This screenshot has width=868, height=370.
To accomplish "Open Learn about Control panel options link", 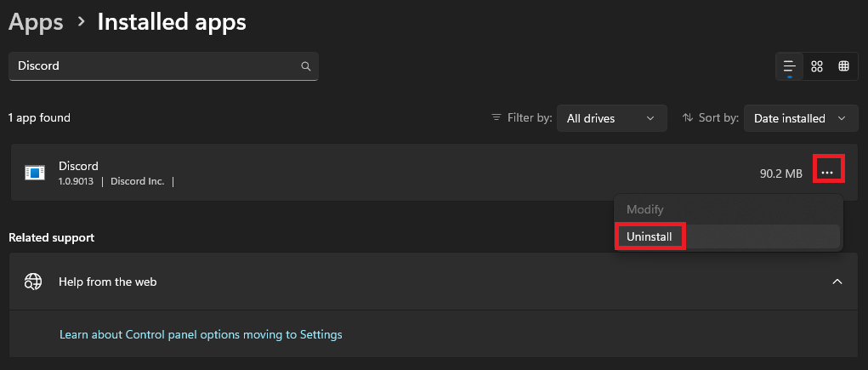I will point(201,334).
